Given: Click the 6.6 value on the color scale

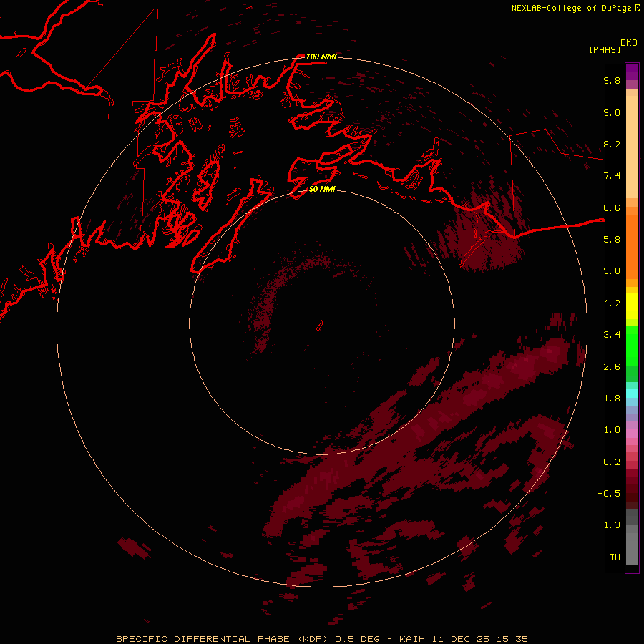Looking at the screenshot, I should click(612, 208).
